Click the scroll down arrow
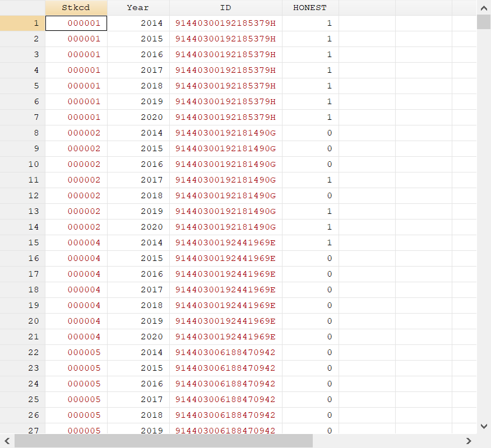 pyautogui.click(x=484, y=426)
